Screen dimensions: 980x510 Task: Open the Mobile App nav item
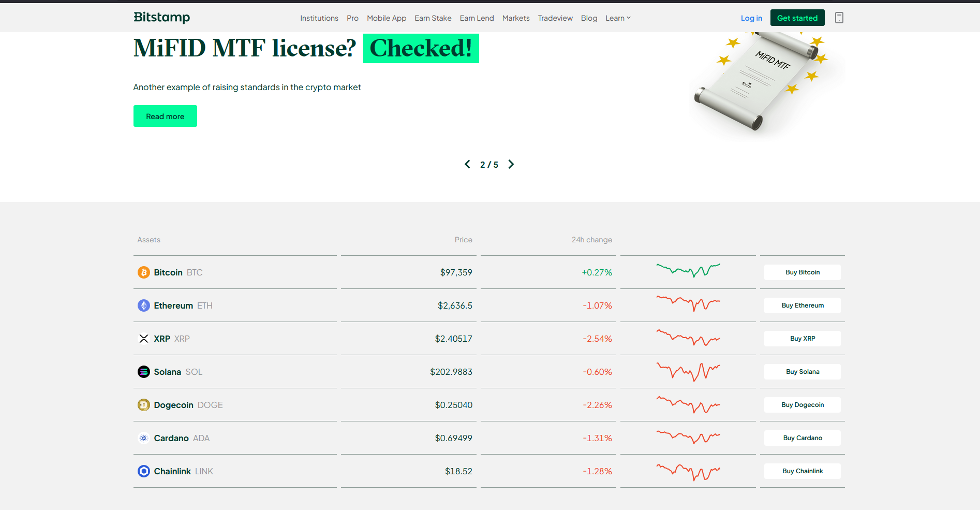[387, 18]
